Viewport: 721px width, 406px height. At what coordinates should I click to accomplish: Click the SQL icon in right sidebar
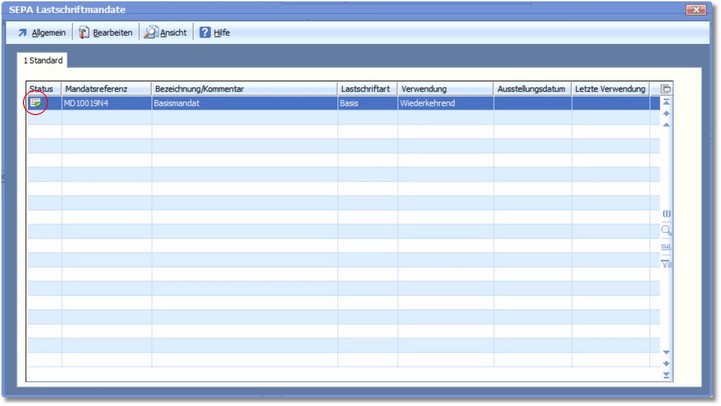point(667,247)
